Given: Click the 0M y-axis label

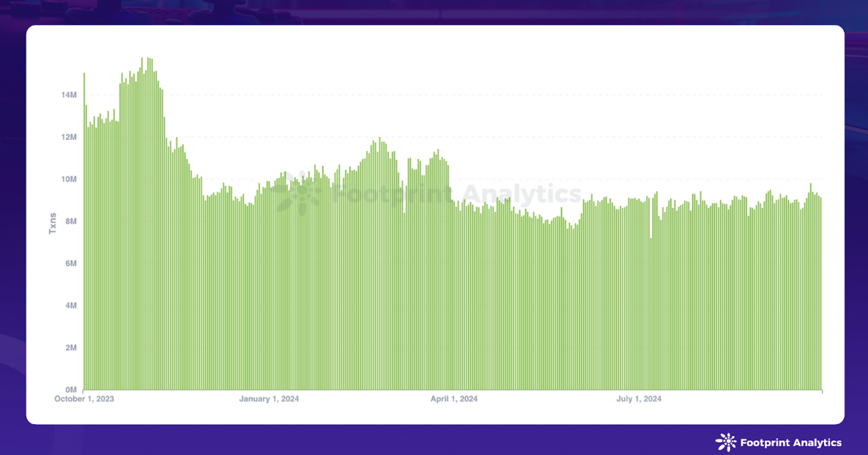Looking at the screenshot, I should [x=71, y=390].
